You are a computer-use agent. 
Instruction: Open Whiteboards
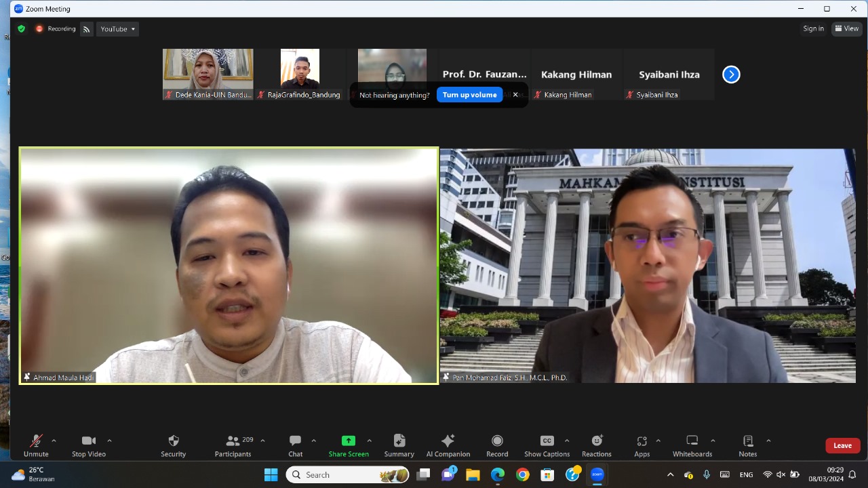click(692, 441)
